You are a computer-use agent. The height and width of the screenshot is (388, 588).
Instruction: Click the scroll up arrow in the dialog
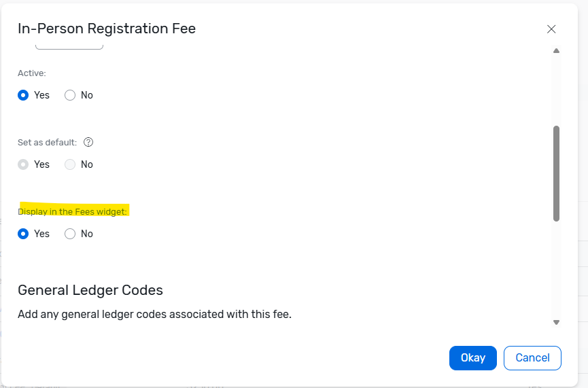click(x=556, y=51)
